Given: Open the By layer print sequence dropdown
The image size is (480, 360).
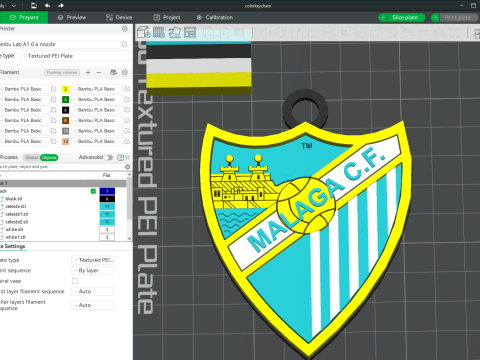Looking at the screenshot, I should [x=93, y=270].
